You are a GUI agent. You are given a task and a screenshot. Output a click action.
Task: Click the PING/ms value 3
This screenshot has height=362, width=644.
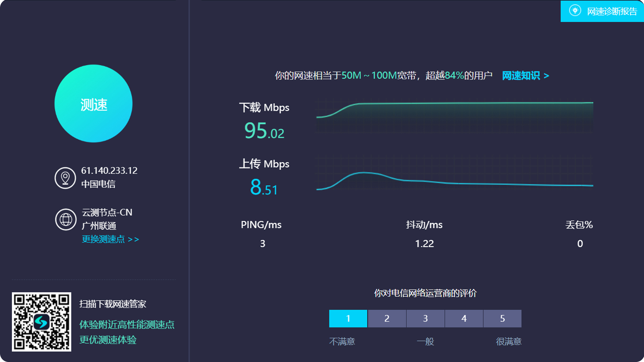263,244
